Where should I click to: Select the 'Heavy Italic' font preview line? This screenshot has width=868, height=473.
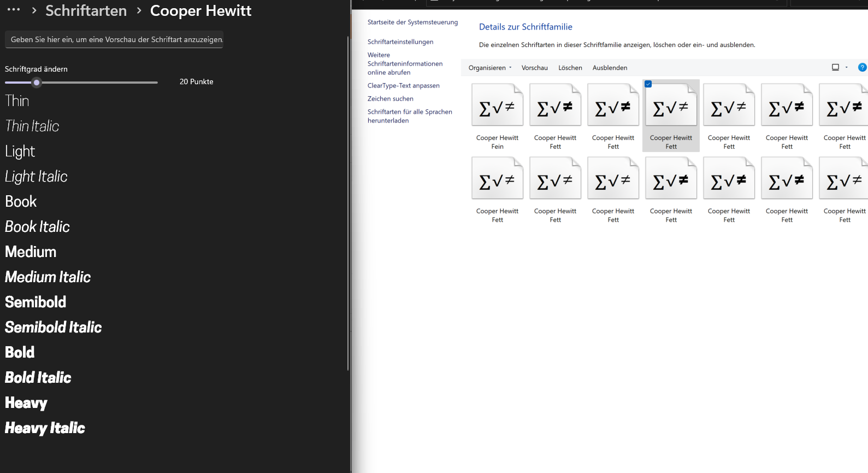tap(45, 428)
